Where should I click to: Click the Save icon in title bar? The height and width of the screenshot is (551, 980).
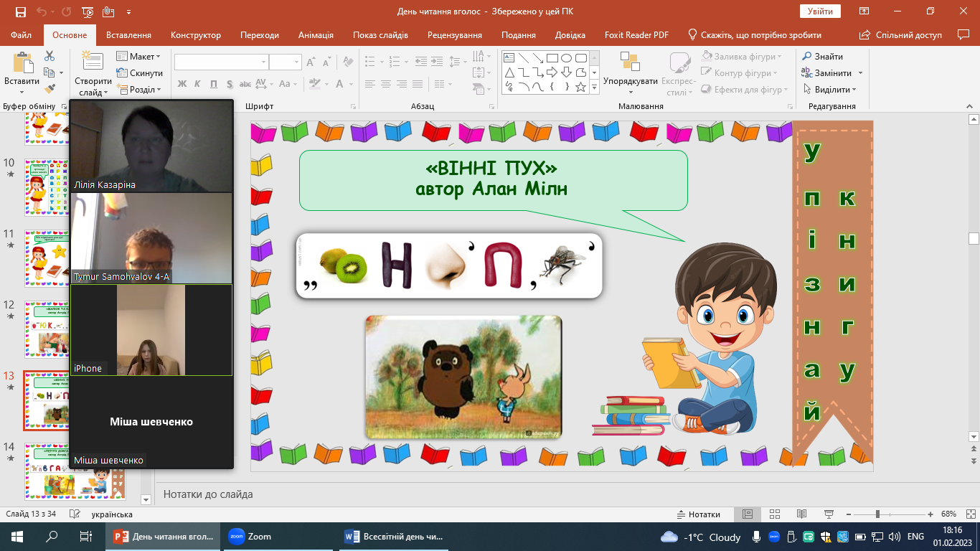coord(20,12)
